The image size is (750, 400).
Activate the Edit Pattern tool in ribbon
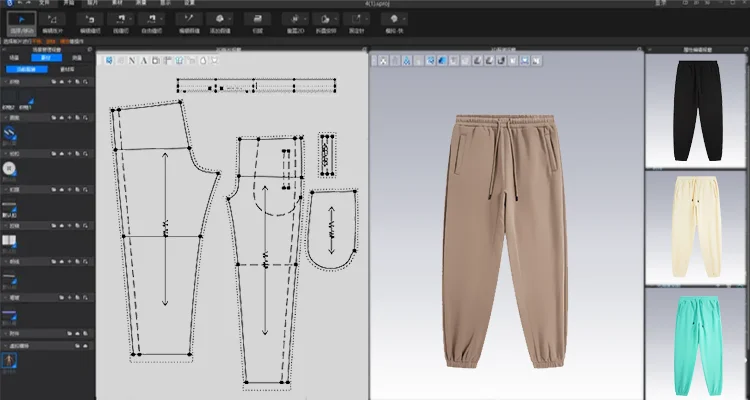pyautogui.click(x=54, y=18)
